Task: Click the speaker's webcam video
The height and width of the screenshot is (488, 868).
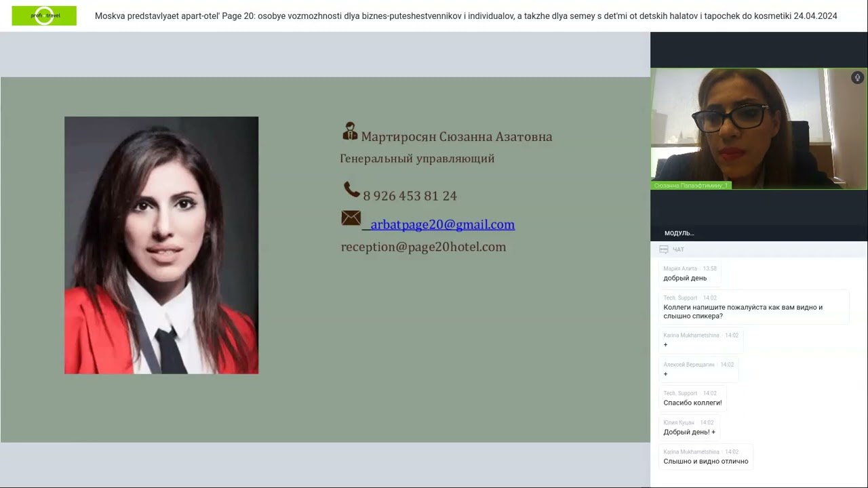Action: pos(759,129)
